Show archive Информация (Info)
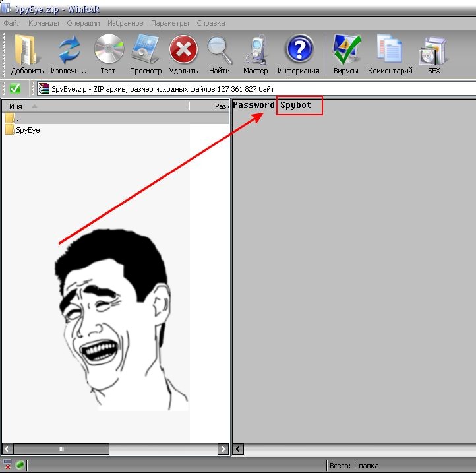 (x=299, y=49)
